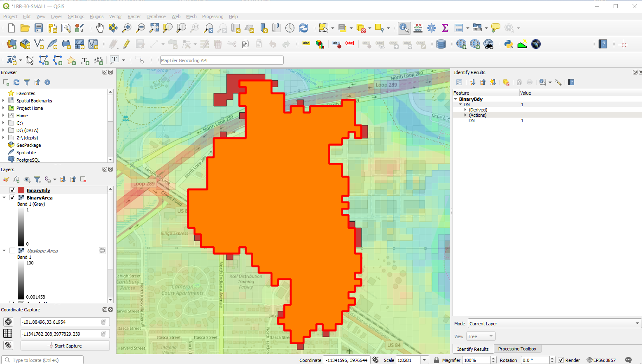Select the GeoPackage browser entry
The height and width of the screenshot is (364, 642).
click(28, 145)
